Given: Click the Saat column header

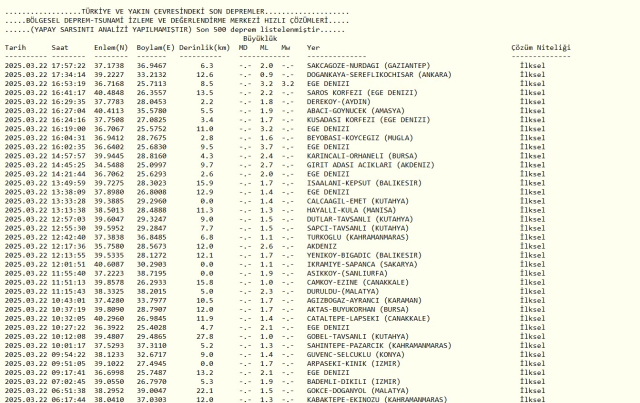Looking at the screenshot, I should tap(61, 47).
